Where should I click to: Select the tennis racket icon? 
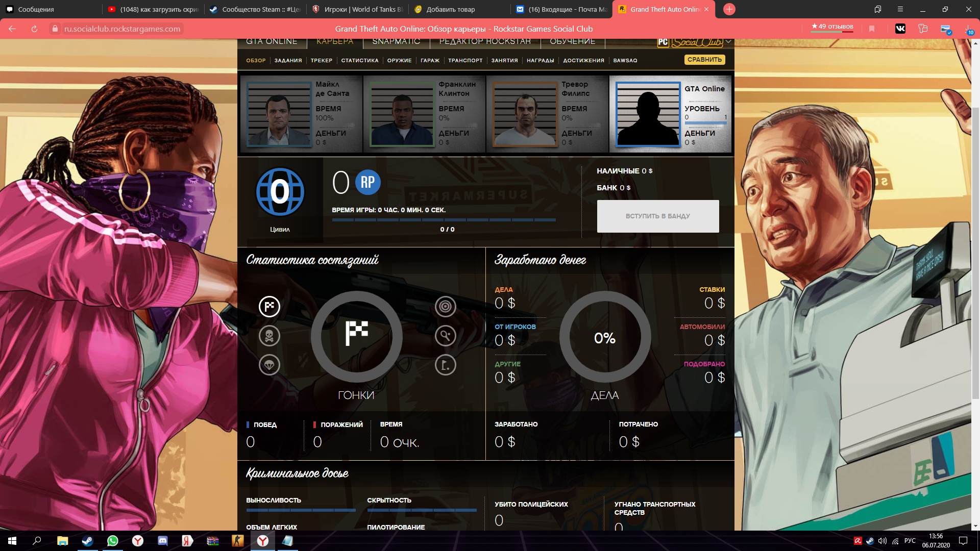tap(446, 336)
